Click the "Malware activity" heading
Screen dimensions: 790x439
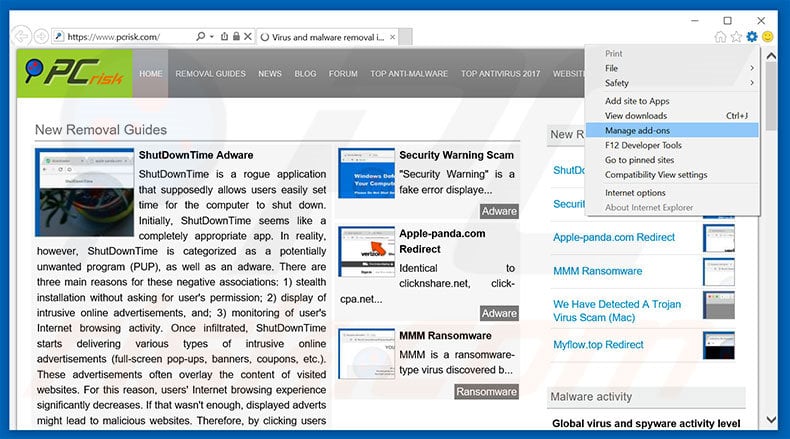coord(591,397)
